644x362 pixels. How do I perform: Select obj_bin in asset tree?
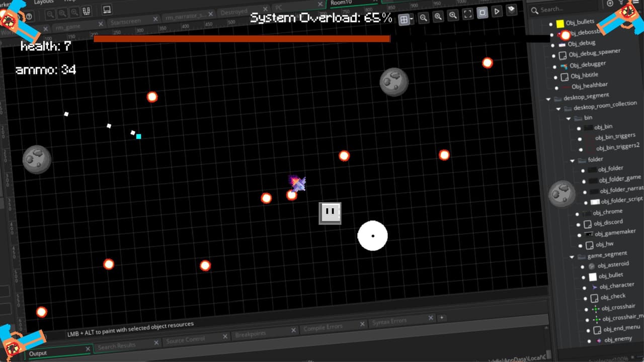point(603,127)
